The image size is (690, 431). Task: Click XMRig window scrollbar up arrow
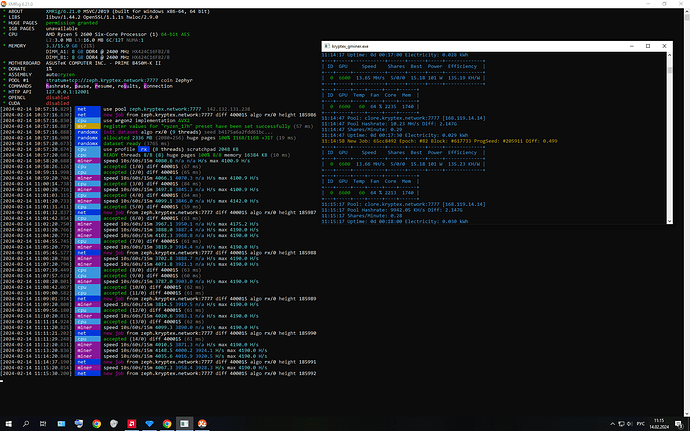point(687,11)
